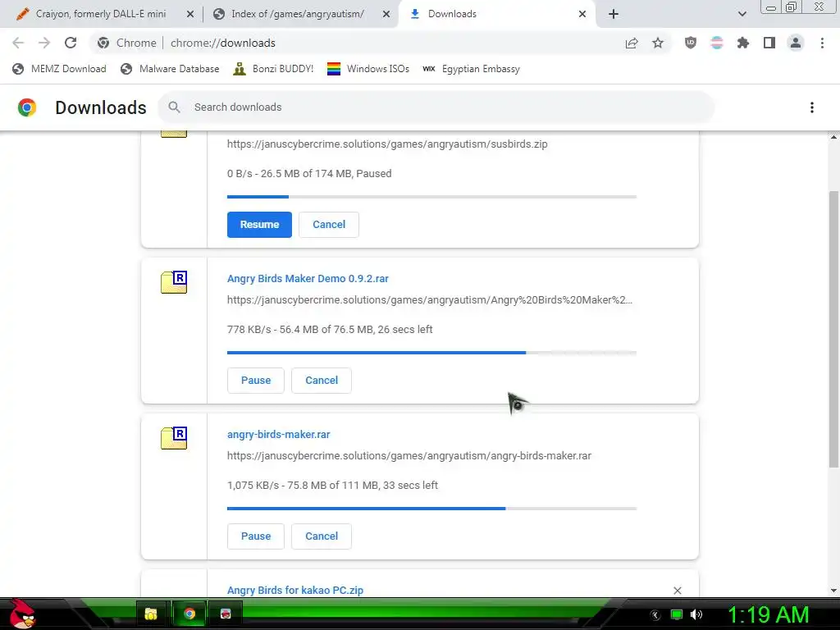
Task: Open the Downloads page more actions menu
Action: 812,107
